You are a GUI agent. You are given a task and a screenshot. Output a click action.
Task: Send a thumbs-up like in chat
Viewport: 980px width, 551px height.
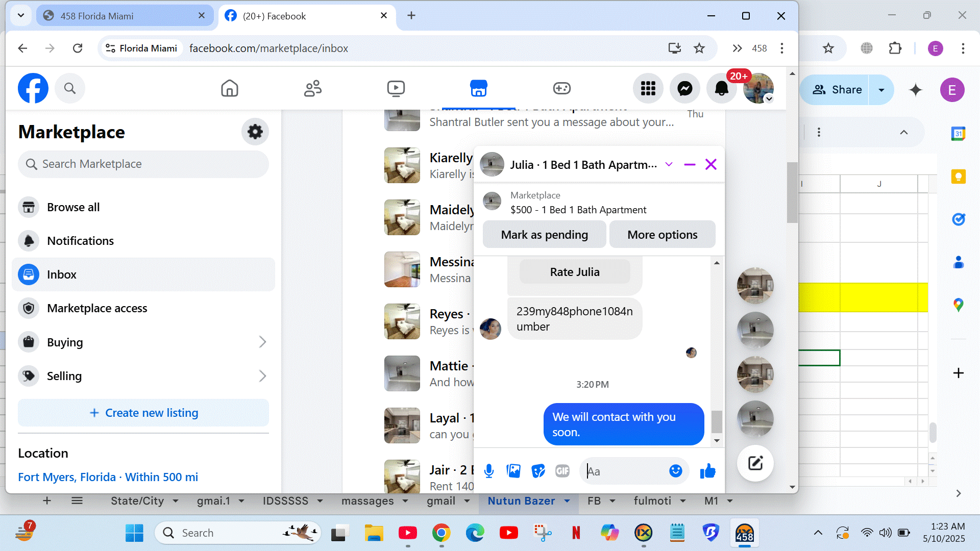(707, 471)
